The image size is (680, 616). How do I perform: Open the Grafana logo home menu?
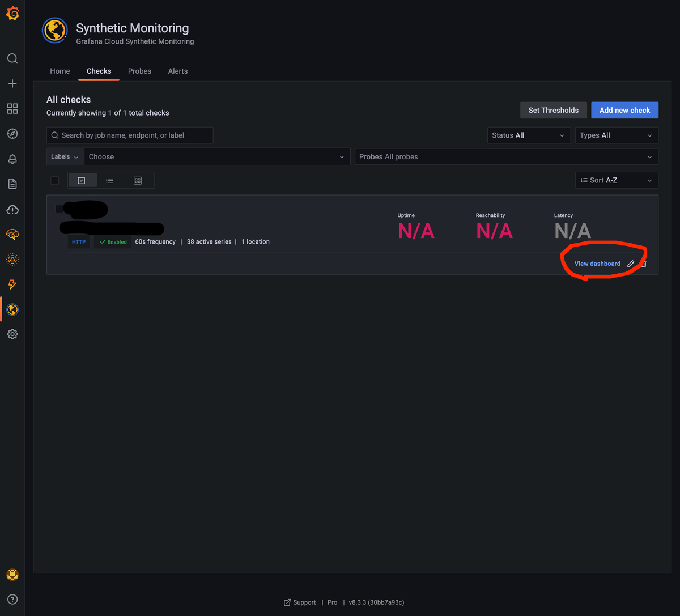pyautogui.click(x=12, y=13)
